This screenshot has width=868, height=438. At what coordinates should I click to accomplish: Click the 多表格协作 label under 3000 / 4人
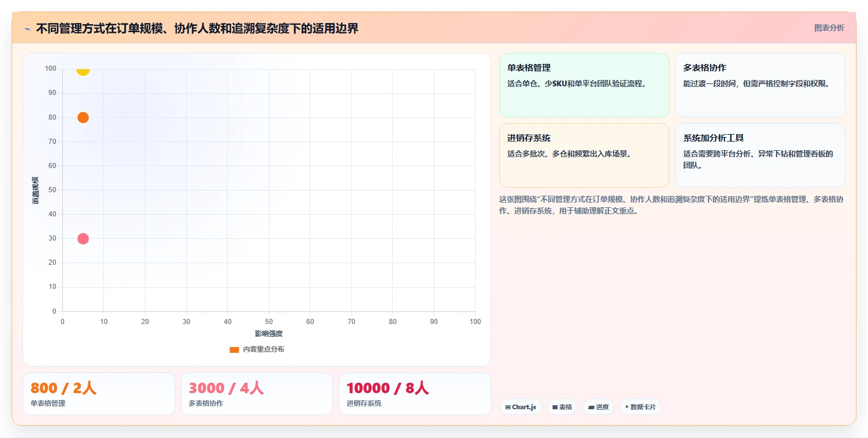click(x=206, y=403)
